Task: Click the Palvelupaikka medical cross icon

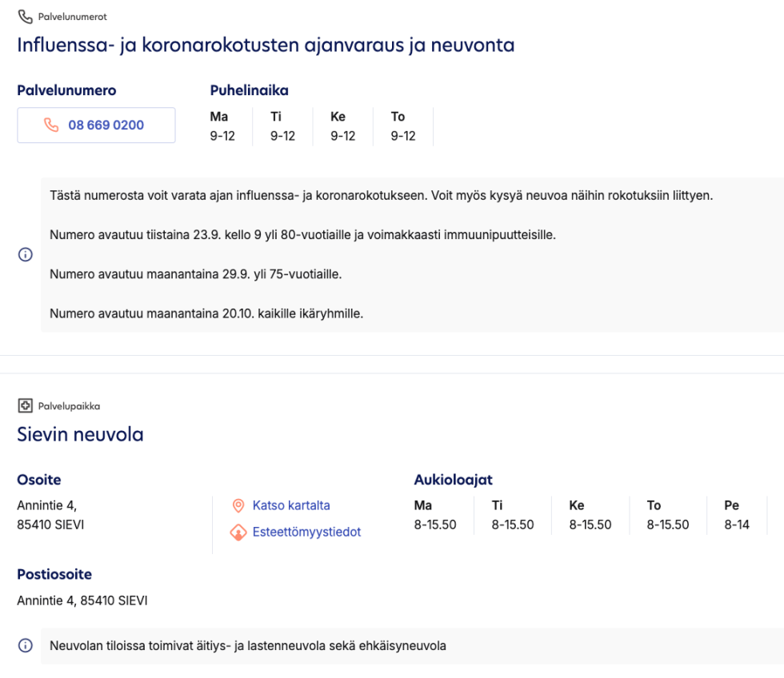Action: (x=26, y=406)
